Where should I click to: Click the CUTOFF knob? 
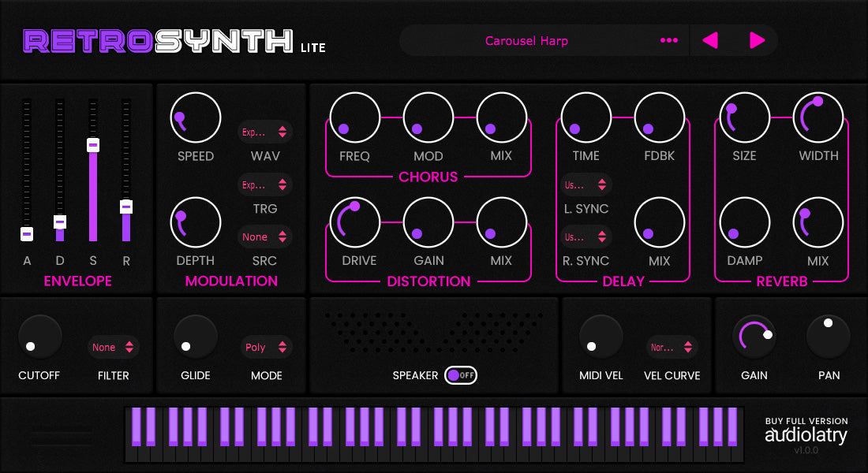click(x=40, y=337)
